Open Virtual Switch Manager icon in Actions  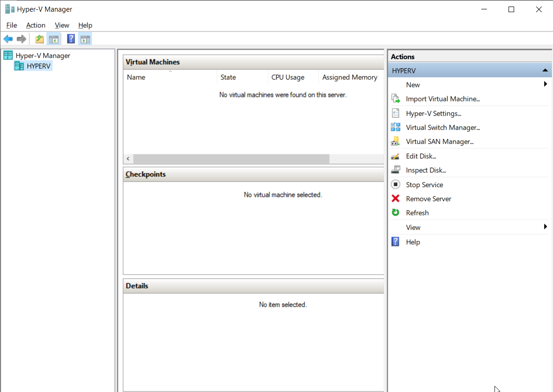click(396, 127)
